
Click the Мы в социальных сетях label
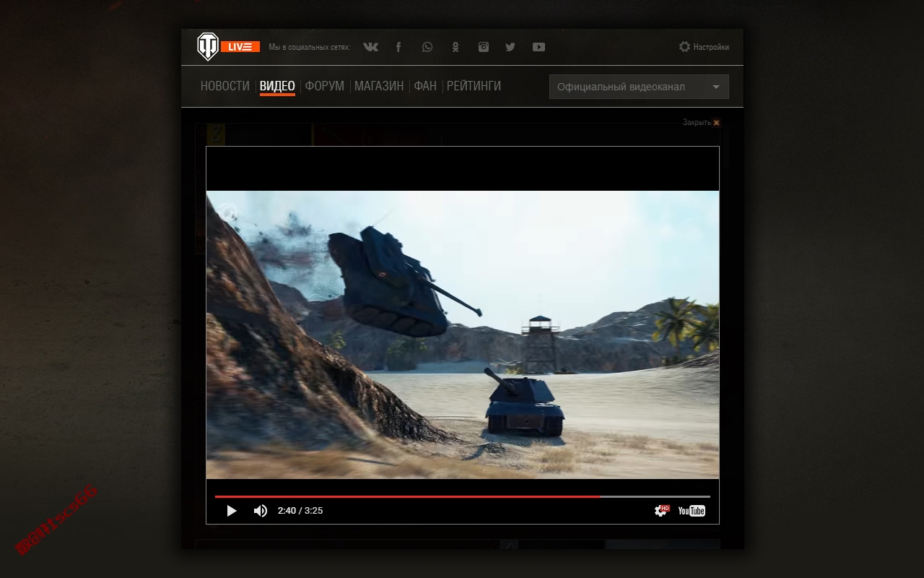310,47
